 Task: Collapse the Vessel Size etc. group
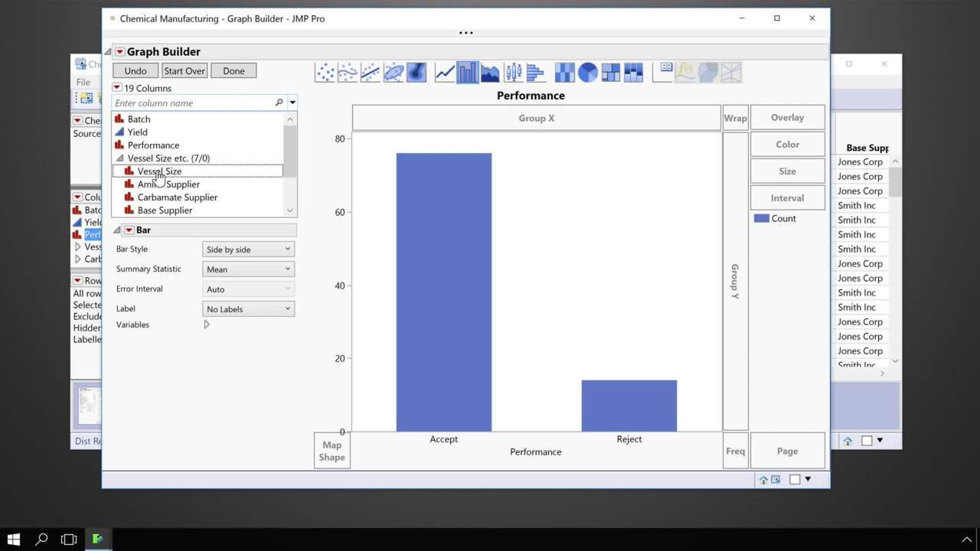tap(119, 158)
